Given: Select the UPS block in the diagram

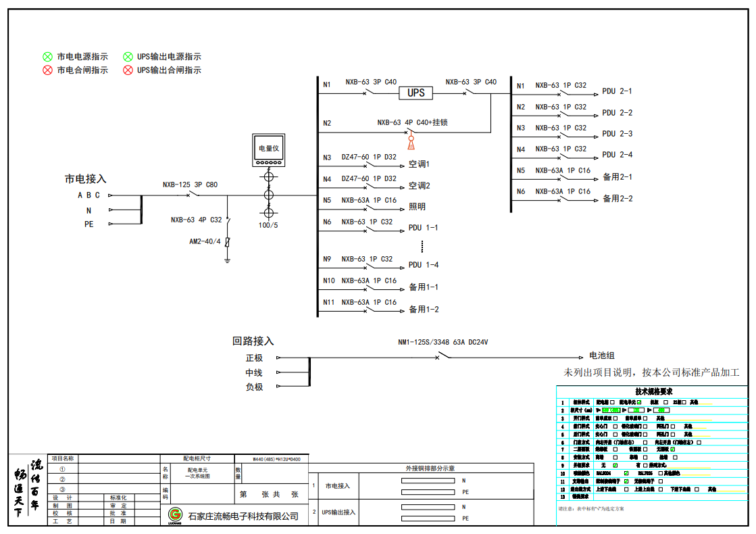Looking at the screenshot, I should 415,93.
